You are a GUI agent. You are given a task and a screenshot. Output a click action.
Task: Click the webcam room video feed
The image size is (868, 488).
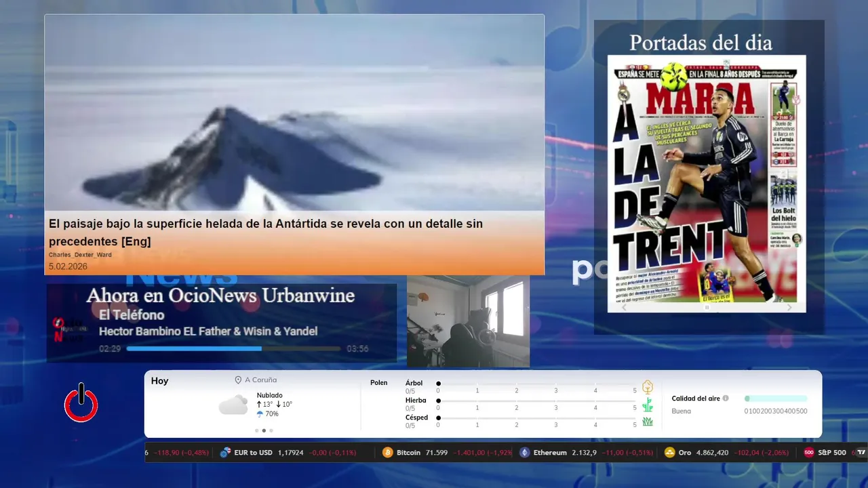pyautogui.click(x=468, y=322)
